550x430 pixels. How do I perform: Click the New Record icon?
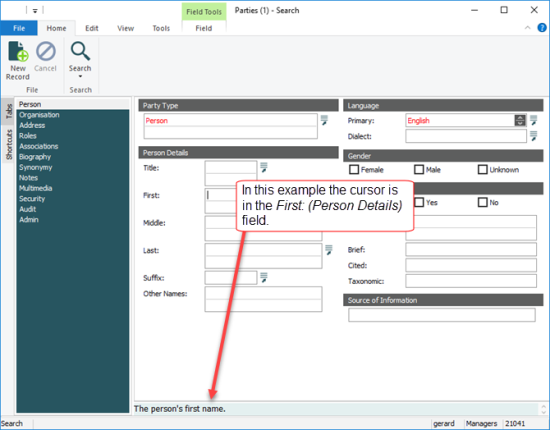click(18, 51)
